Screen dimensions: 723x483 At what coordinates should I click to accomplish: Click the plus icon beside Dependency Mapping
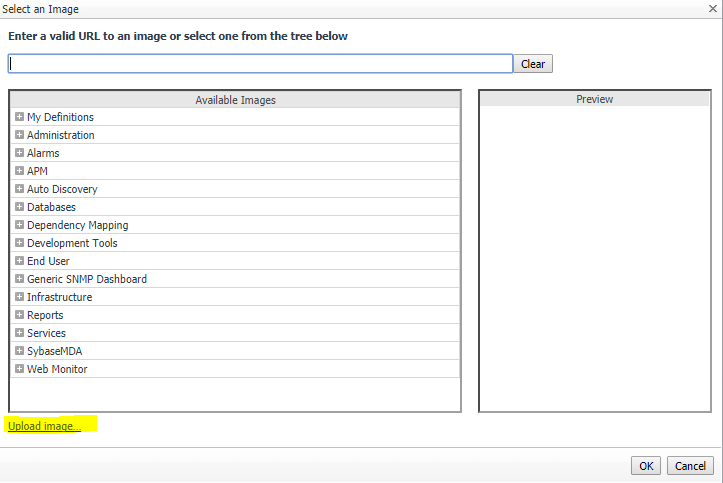pyautogui.click(x=19, y=225)
